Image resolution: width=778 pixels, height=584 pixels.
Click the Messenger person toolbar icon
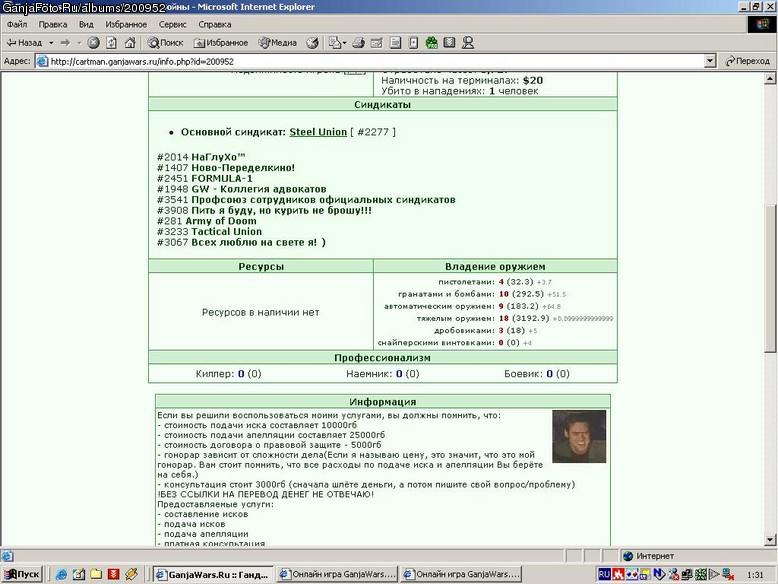(x=467, y=43)
